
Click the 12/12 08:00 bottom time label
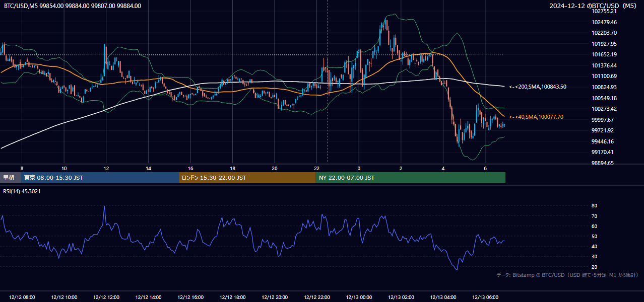(22, 297)
